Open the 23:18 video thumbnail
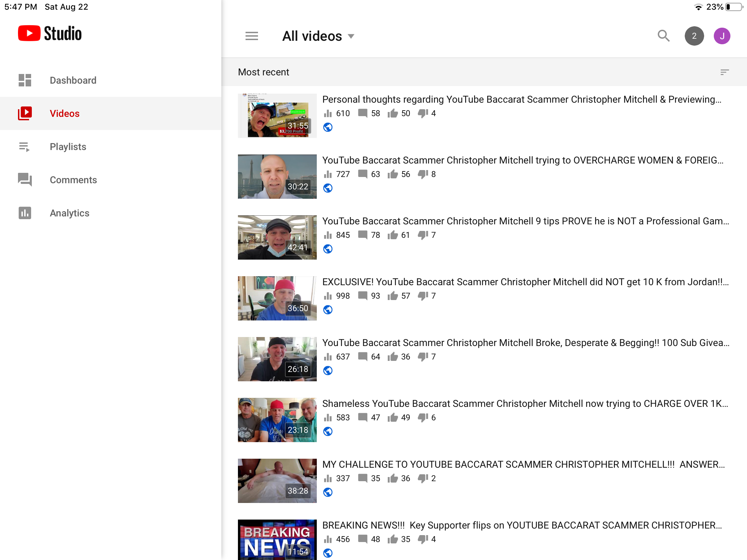This screenshot has height=560, width=747. (277, 420)
